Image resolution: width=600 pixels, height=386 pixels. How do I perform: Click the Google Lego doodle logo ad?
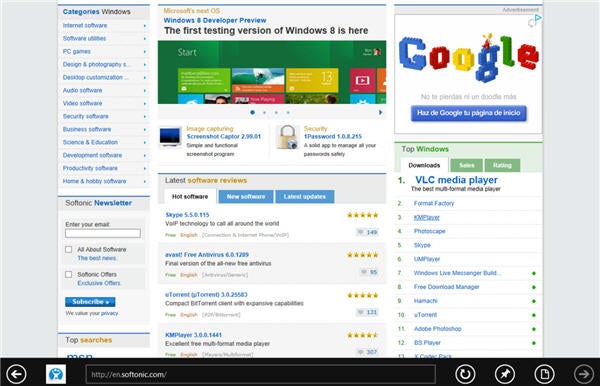[468, 57]
